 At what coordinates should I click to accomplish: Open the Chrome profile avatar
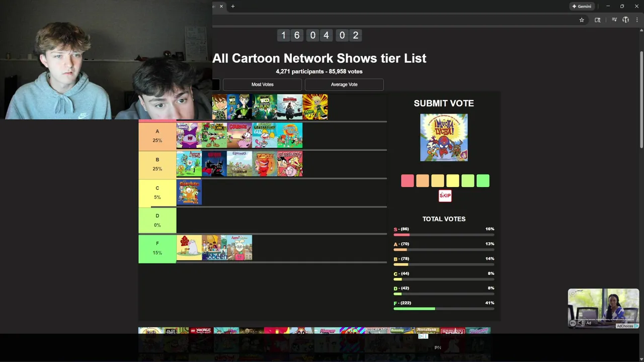click(626, 20)
